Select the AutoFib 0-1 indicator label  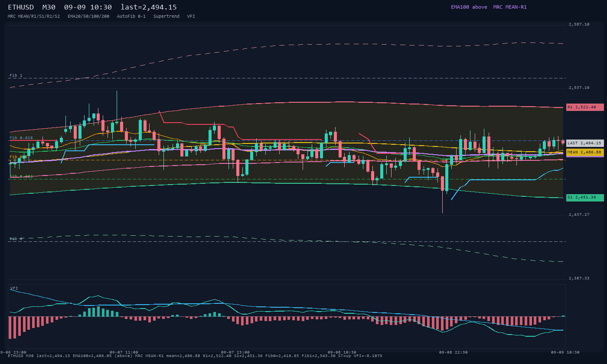tap(131, 16)
